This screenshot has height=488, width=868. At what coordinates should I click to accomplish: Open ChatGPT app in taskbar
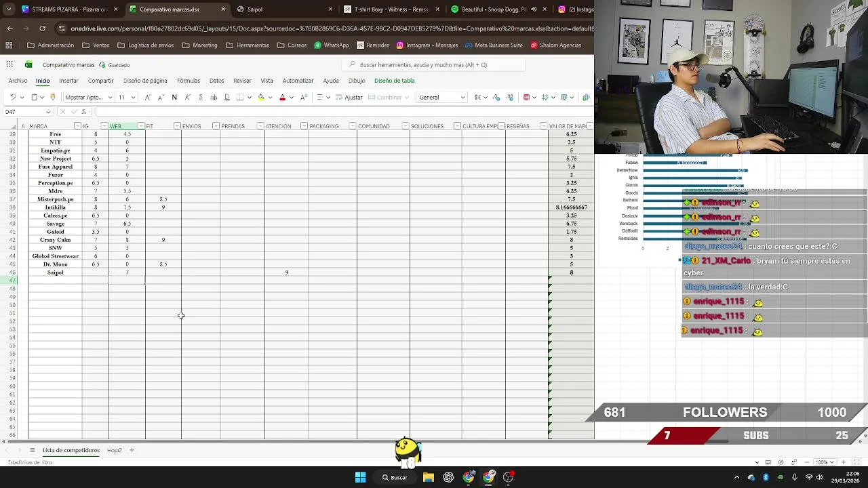448,477
